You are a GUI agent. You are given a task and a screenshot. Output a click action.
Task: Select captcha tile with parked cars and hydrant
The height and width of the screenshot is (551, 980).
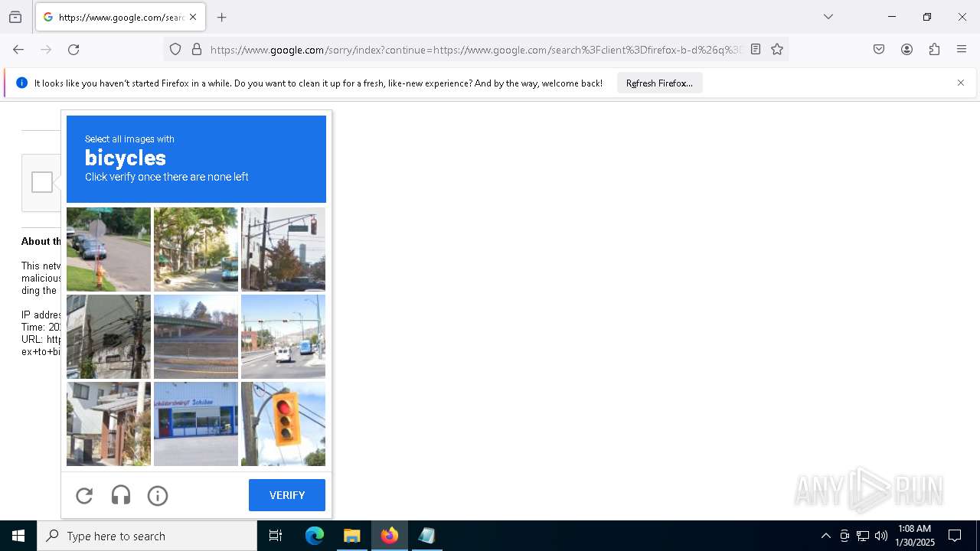109,249
